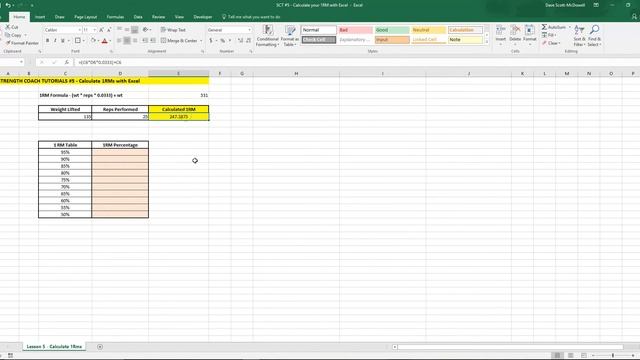Image resolution: width=640 pixels, height=360 pixels.
Task: Apply the Bad cell style
Action: pyautogui.click(x=355, y=30)
